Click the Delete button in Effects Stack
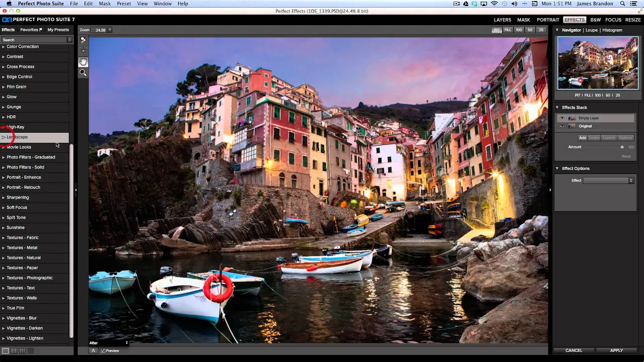Image resolution: width=644 pixels, height=362 pixels. click(594, 138)
